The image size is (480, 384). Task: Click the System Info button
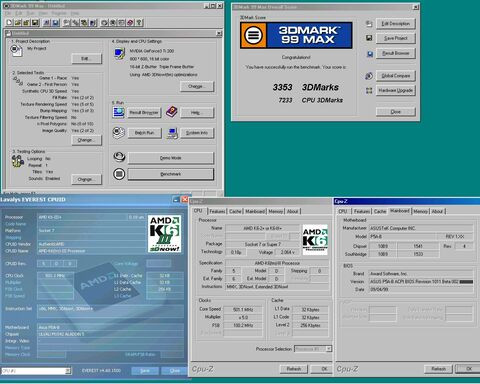coord(197,133)
